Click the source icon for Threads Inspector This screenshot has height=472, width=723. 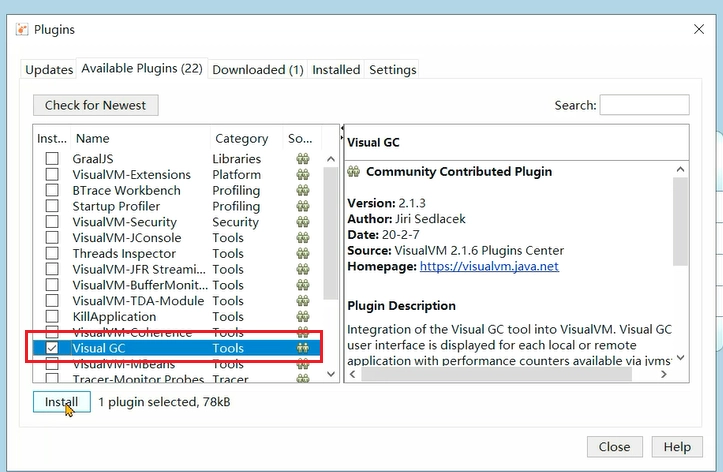[x=303, y=254]
